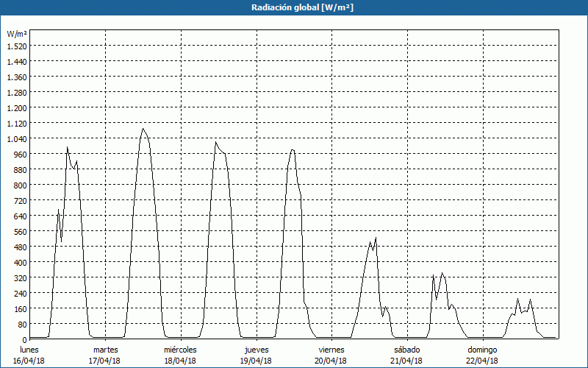
Task: Select the 1.520 y-axis value label
Action: [x=17, y=46]
